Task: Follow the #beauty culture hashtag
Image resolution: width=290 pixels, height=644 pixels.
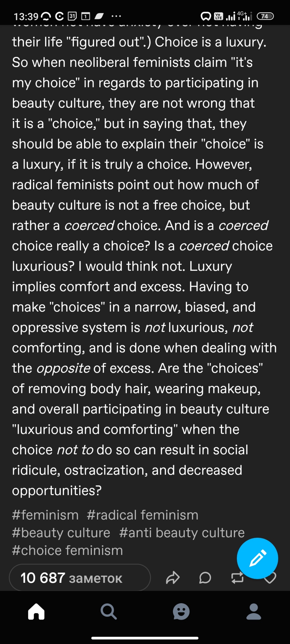Action: (x=61, y=533)
